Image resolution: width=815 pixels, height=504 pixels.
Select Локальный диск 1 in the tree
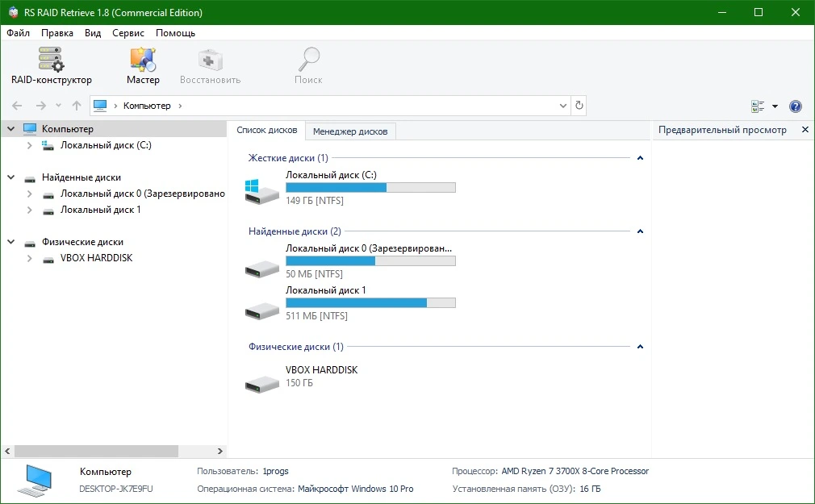(100, 210)
